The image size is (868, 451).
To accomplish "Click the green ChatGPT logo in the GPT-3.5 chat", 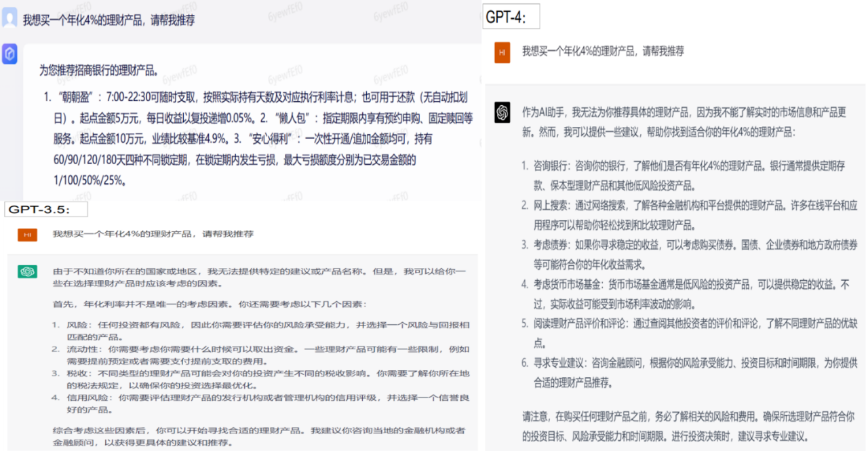I will pos(28,272).
